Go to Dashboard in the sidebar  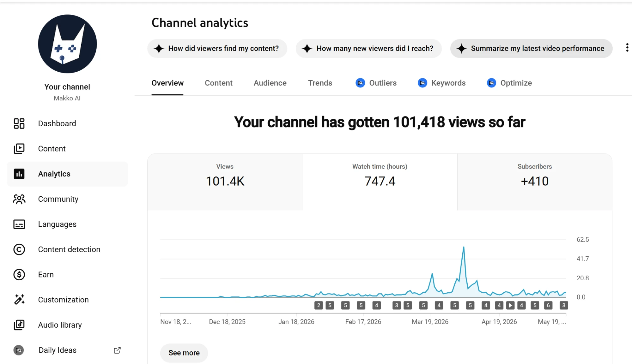tap(67, 123)
